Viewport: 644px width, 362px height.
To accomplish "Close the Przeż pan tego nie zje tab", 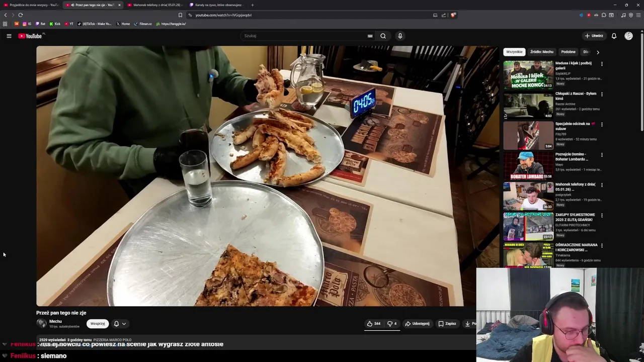I will pos(119,5).
